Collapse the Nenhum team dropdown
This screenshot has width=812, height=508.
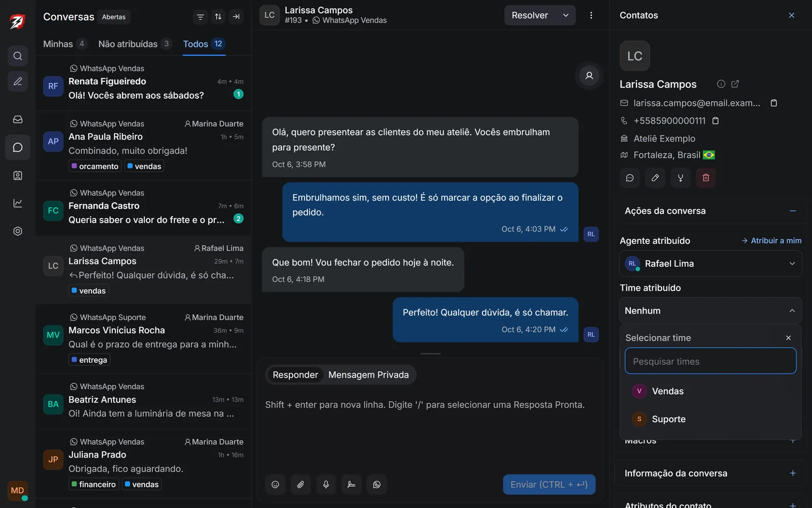pyautogui.click(x=710, y=311)
